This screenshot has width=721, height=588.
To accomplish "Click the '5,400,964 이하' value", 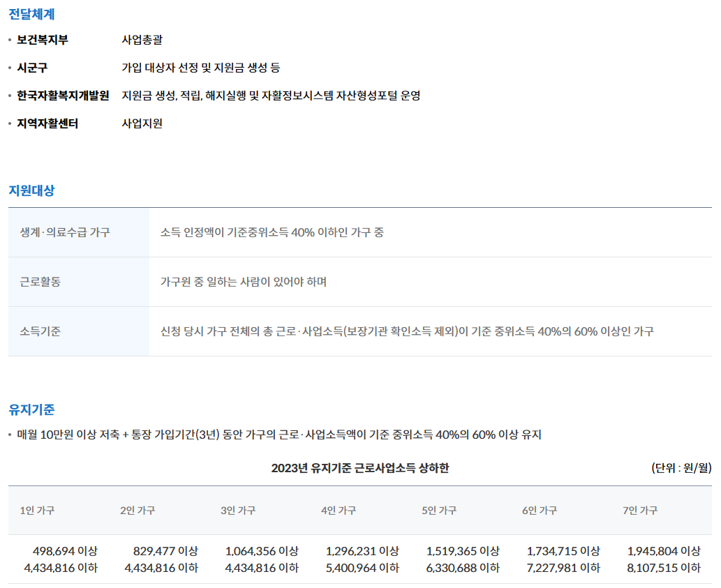I will pos(362,568).
